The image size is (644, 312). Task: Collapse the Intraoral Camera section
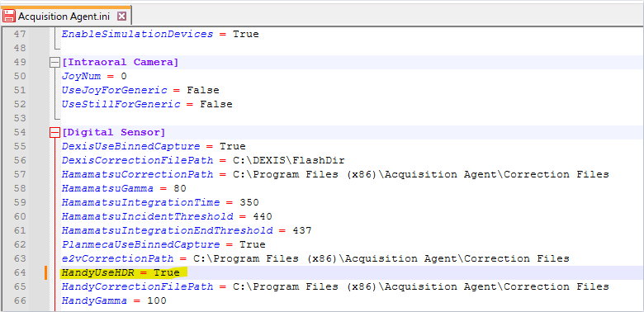pos(54,63)
